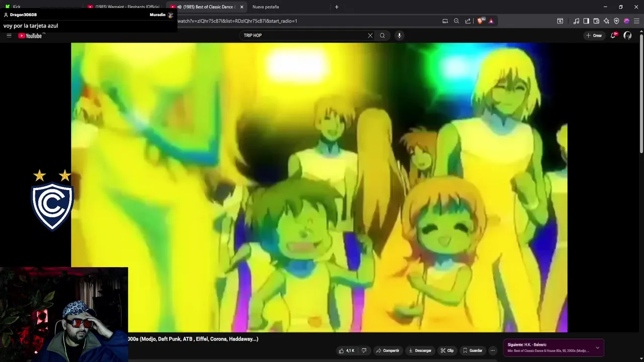
Task: Save video with Guardar button
Action: click(x=472, y=350)
